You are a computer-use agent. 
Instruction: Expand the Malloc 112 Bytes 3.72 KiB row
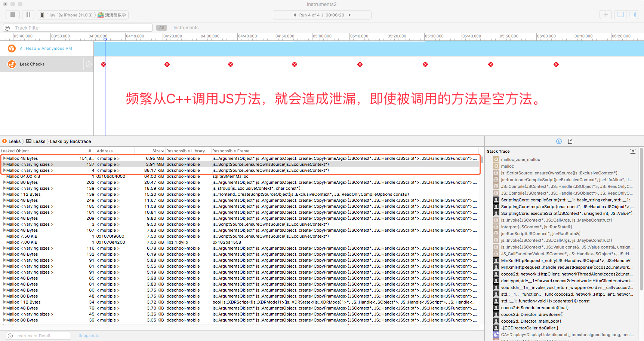(4, 302)
